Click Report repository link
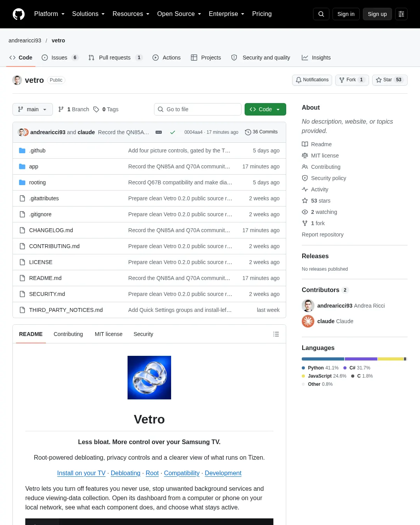This screenshot has width=420, height=525. click(323, 234)
